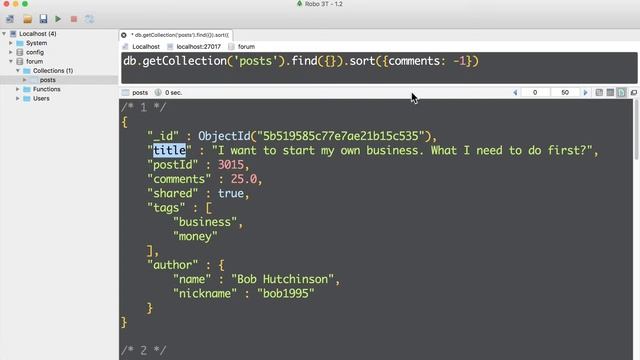This screenshot has height=360, width=640.
Task: Collapse the Localhost (4) connection node
Action: [x=4, y=33]
